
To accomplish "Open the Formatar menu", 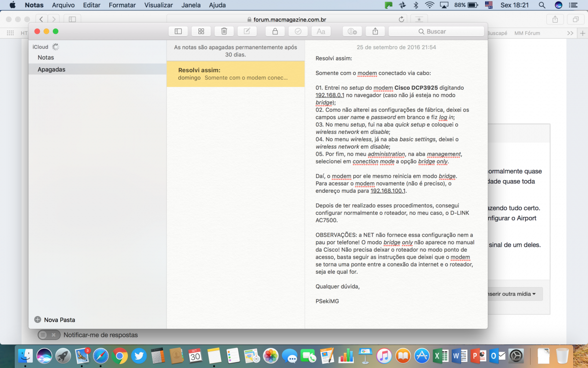I will pos(122,5).
